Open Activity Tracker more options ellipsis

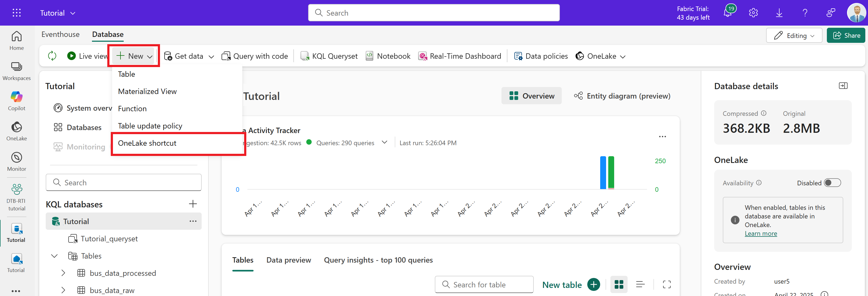(x=663, y=137)
